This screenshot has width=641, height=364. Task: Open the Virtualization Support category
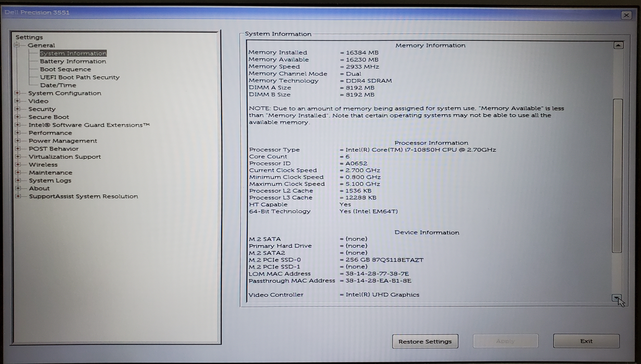[65, 157]
